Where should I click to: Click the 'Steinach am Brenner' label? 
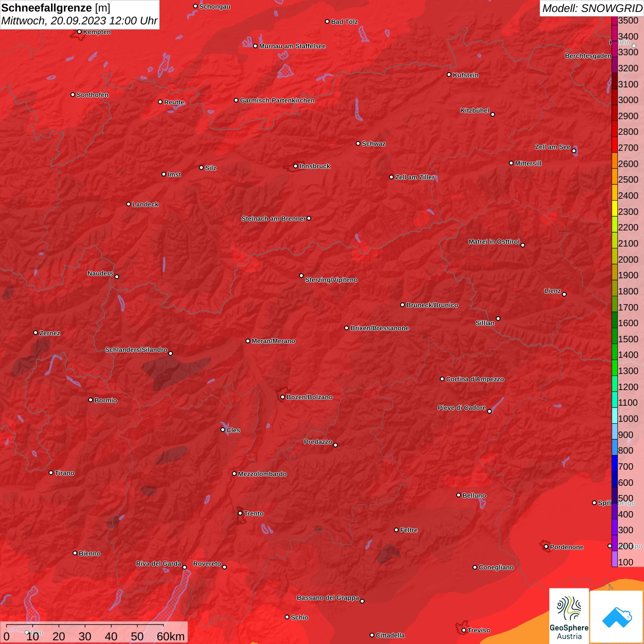tap(273, 218)
